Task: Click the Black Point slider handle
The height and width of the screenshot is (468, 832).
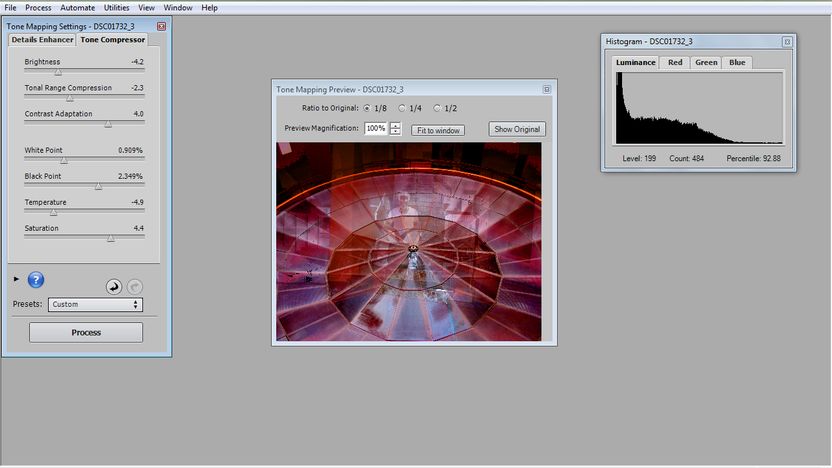Action: coord(98,186)
